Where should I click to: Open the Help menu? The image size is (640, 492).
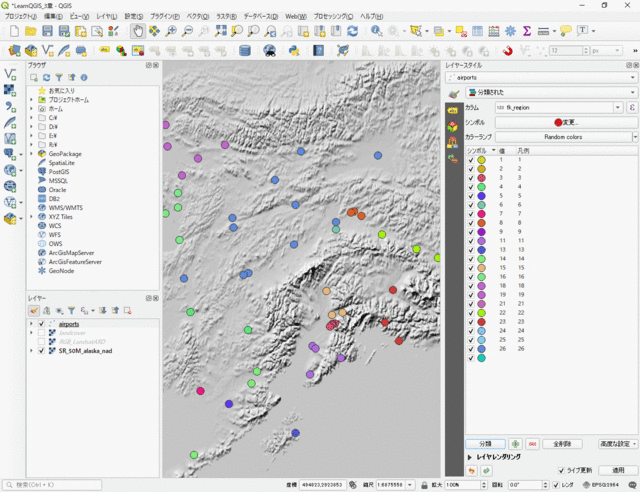[x=371, y=16]
